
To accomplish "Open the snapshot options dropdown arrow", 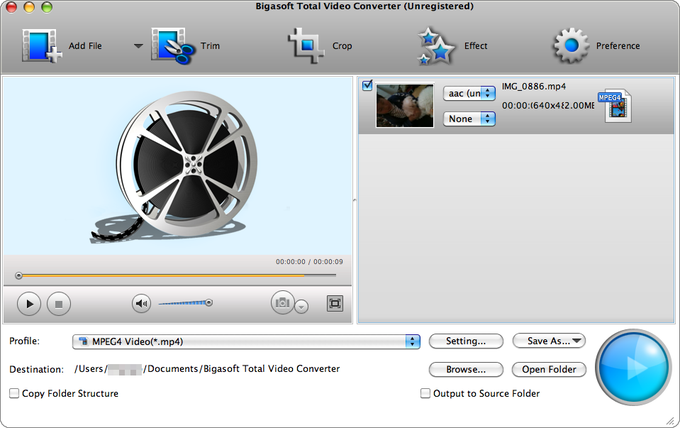I will 301,307.
